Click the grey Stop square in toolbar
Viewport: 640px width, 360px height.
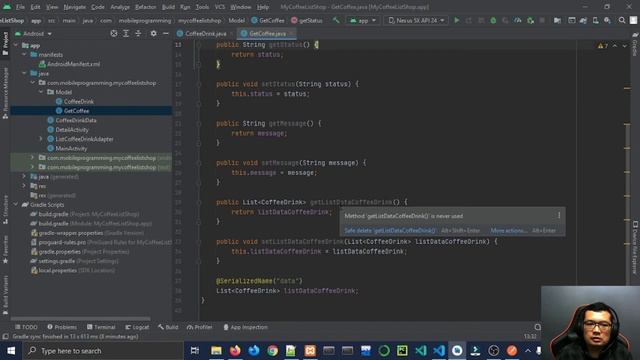pyautogui.click(x=542, y=20)
